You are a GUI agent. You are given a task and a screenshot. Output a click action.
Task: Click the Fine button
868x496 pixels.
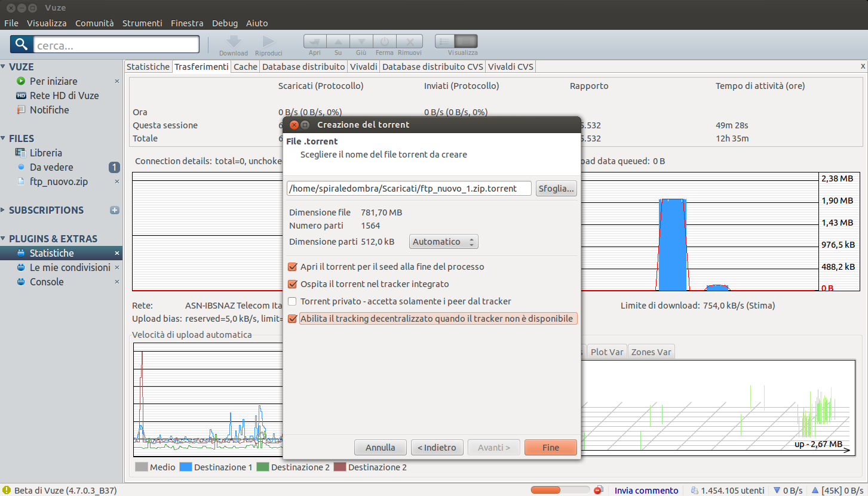[551, 448]
